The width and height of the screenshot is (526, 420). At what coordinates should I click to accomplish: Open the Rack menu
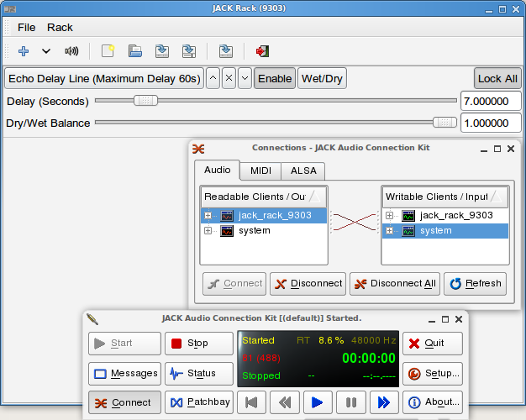[x=60, y=28]
